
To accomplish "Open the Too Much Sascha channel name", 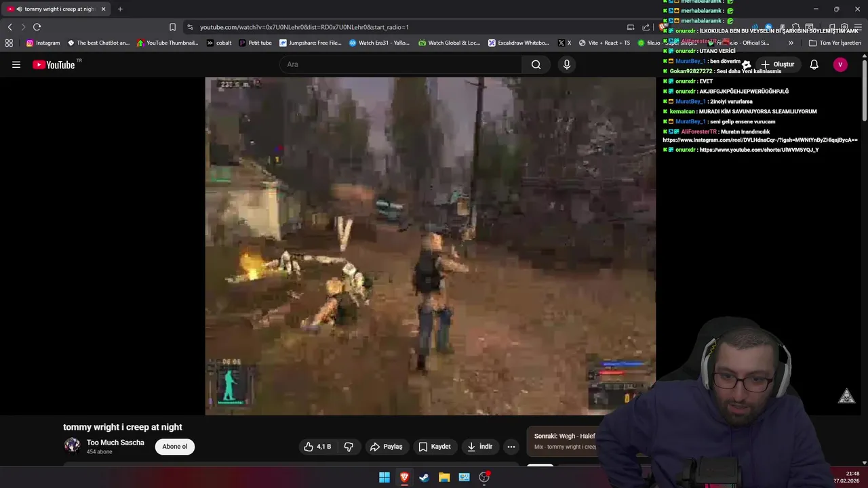I will [x=115, y=443].
